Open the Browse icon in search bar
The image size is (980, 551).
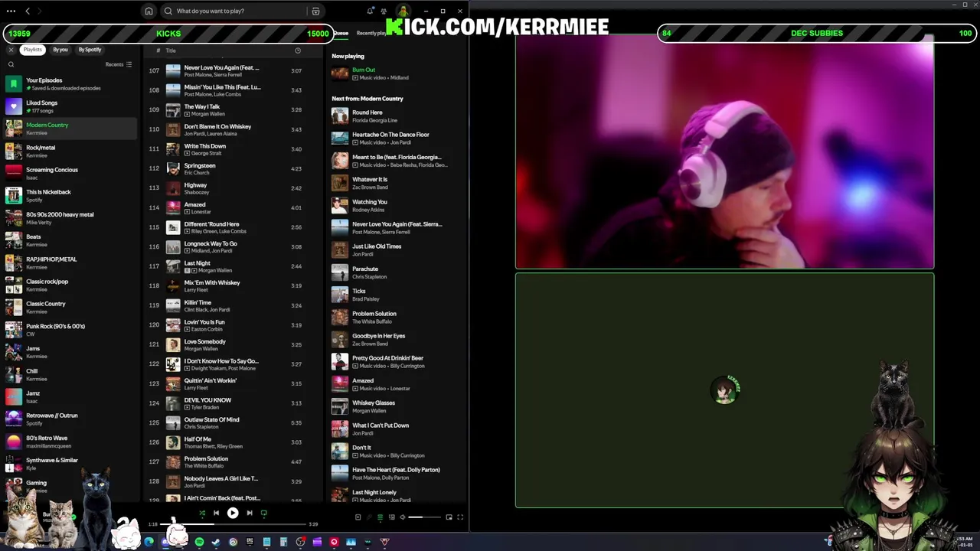click(315, 11)
